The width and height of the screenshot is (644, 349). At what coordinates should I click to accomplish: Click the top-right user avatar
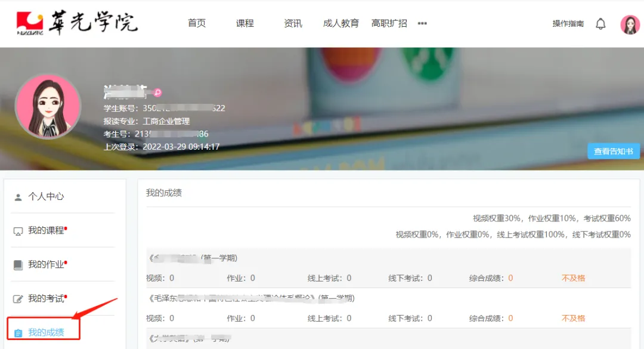[x=630, y=24]
